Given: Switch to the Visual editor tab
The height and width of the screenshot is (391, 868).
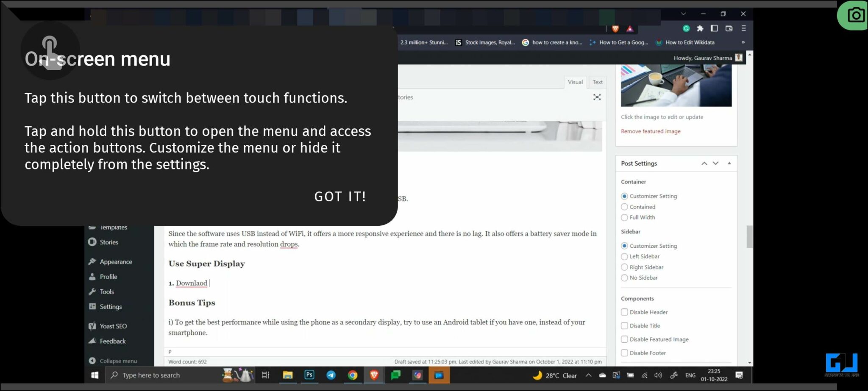Looking at the screenshot, I should (575, 82).
